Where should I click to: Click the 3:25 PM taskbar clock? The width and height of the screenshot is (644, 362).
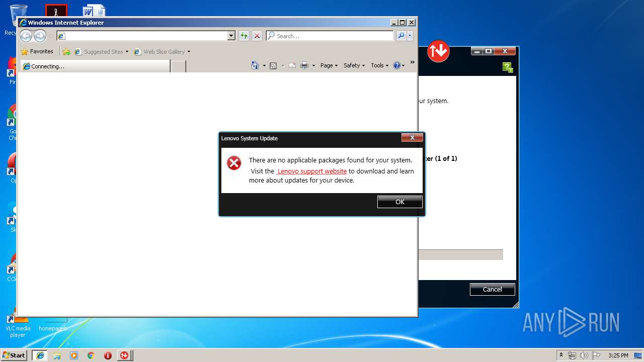(618, 355)
